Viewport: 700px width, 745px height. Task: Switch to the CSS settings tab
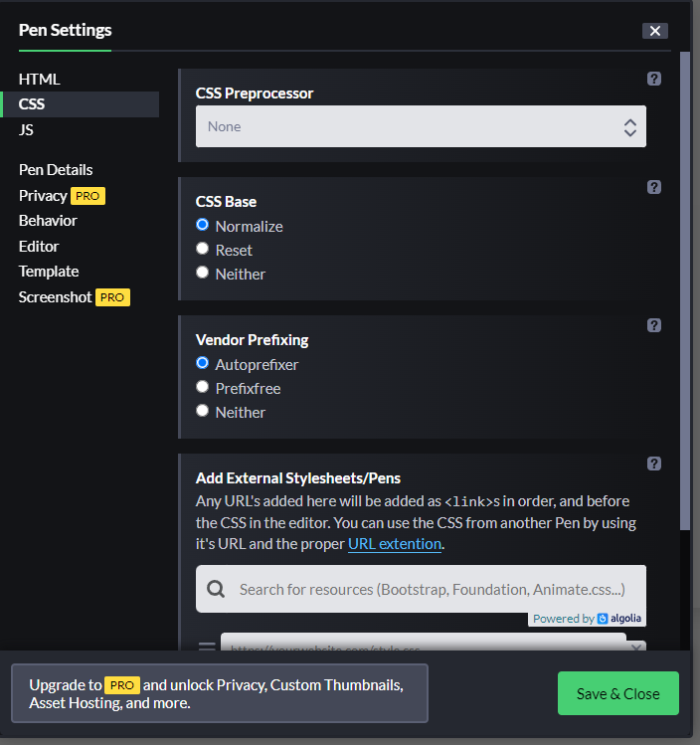(80, 104)
